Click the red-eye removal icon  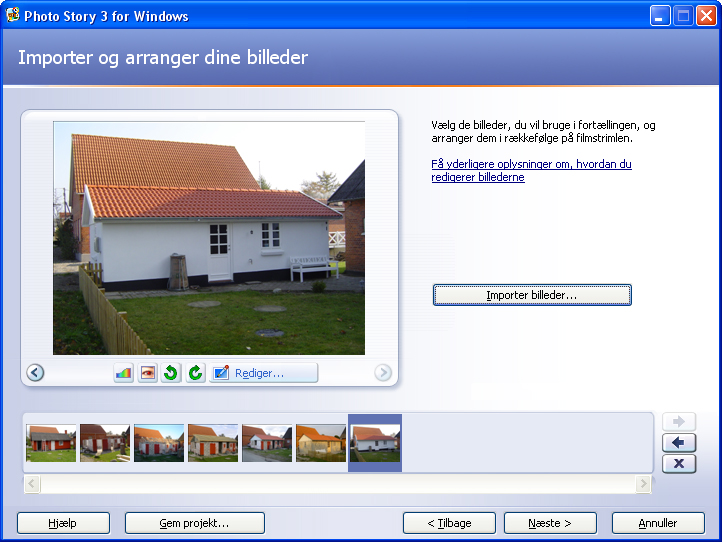point(148,373)
